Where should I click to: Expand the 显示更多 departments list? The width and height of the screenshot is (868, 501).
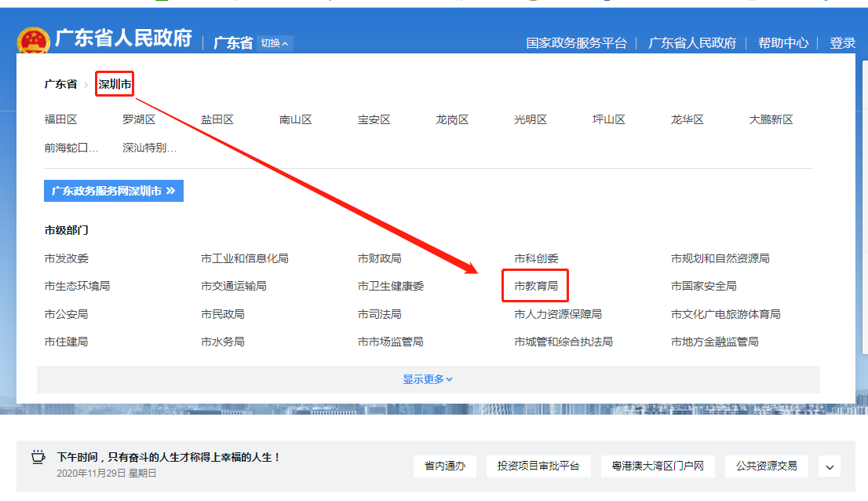point(428,379)
